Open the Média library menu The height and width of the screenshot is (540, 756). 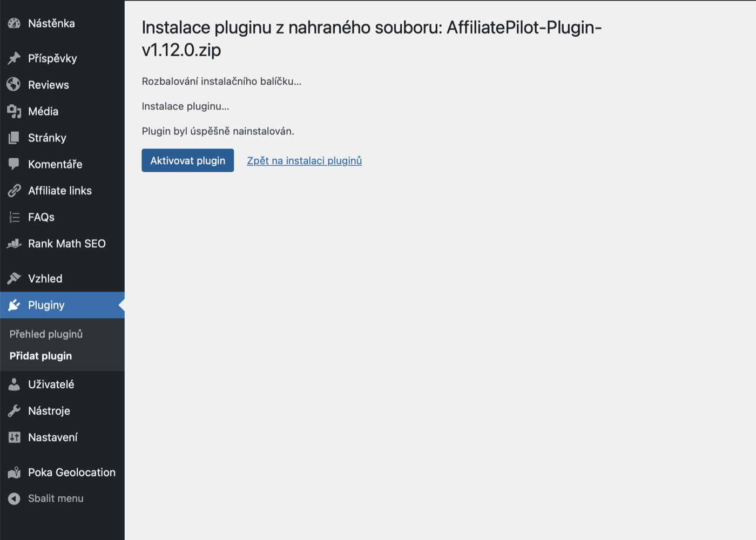coord(62,111)
